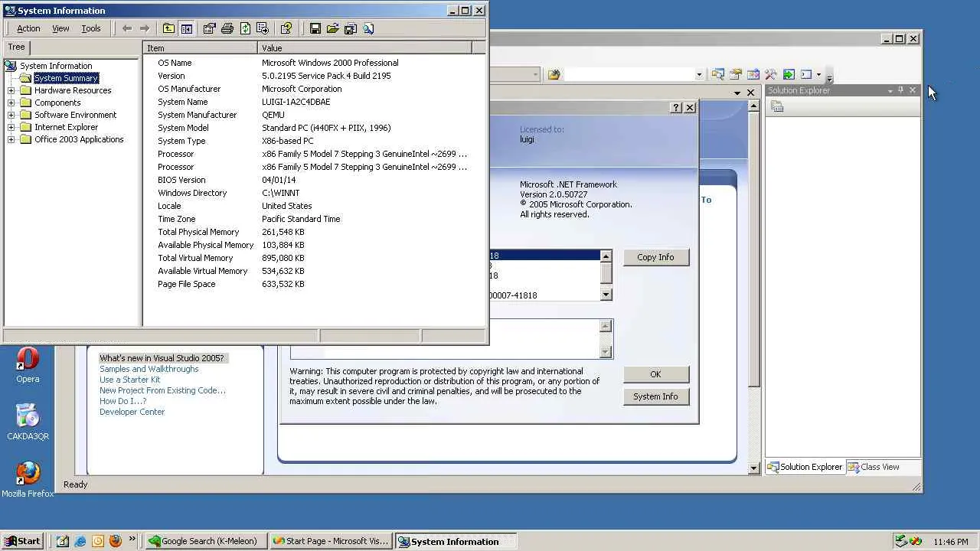Click the Export List toolbar icon
980x551 pixels.
point(263,28)
